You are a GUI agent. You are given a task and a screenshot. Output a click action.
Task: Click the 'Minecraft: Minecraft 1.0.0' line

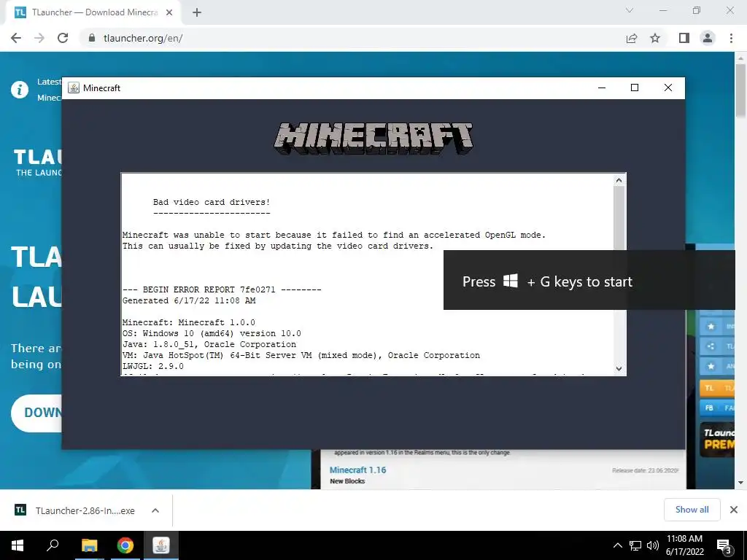pos(189,322)
